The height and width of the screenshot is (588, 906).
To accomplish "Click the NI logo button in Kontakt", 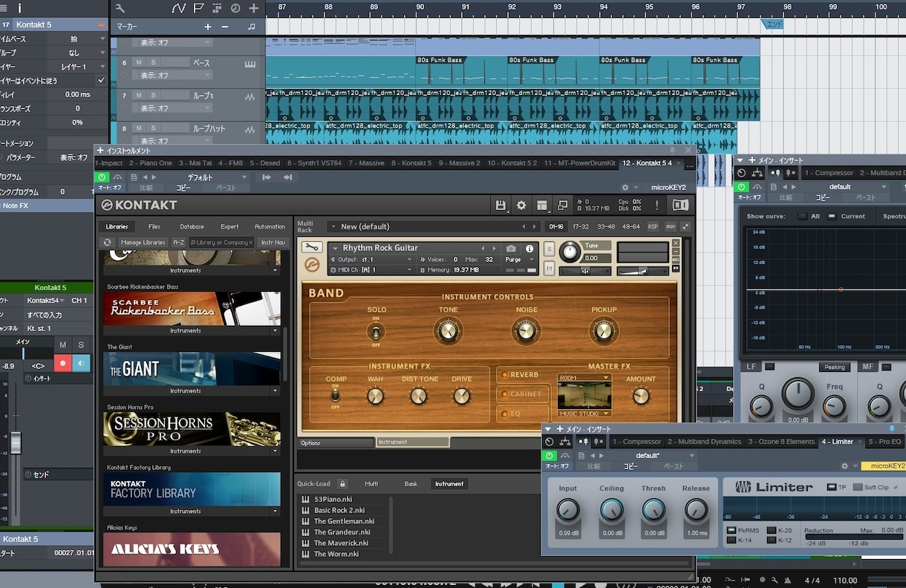I will point(680,205).
